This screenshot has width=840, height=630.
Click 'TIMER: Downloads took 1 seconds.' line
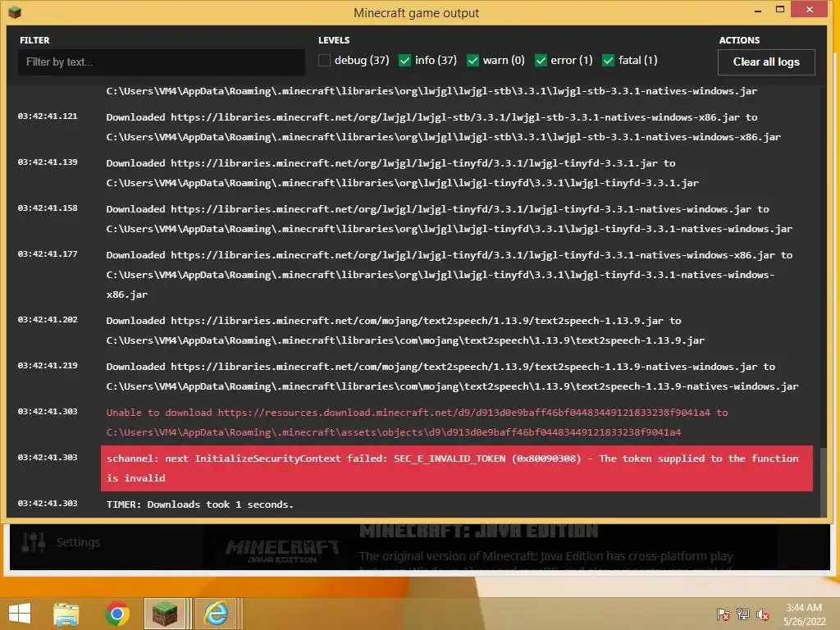click(x=200, y=504)
